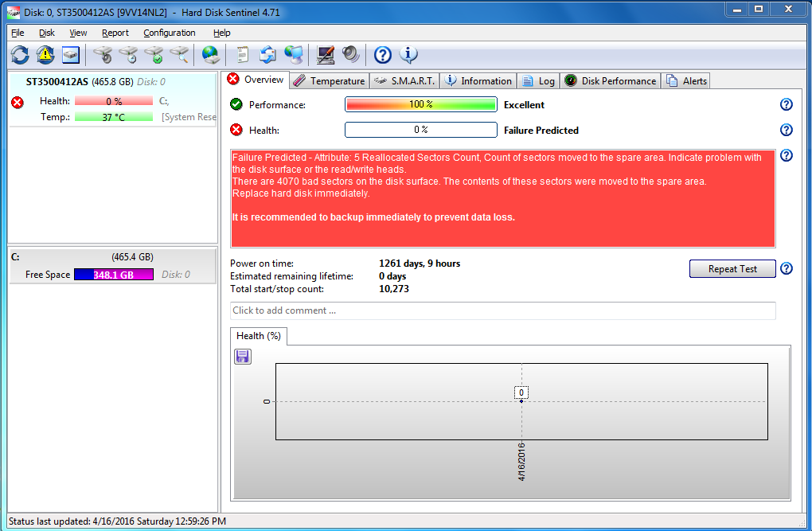Open the Report menu

click(115, 33)
